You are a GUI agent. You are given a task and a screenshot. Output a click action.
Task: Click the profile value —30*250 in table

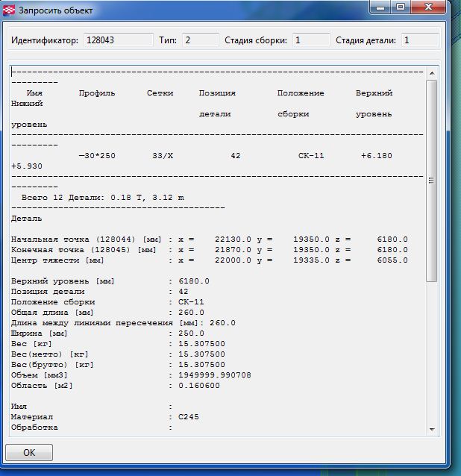(x=97, y=156)
